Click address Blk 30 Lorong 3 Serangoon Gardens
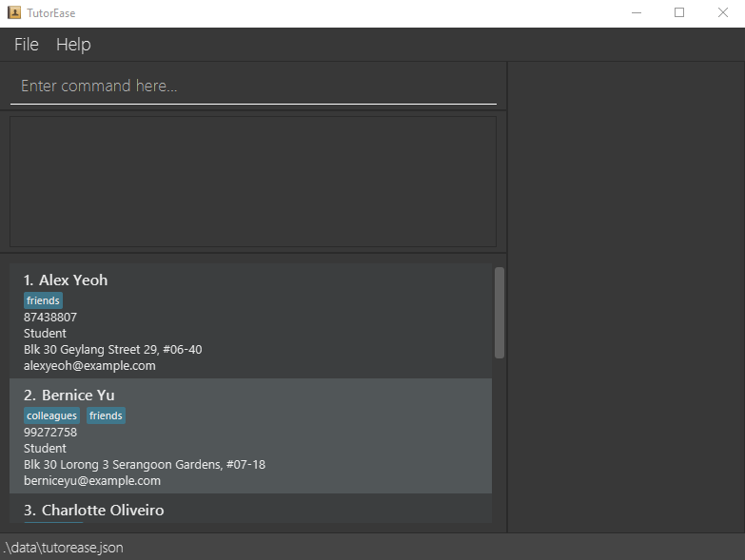The image size is (745, 560). click(145, 465)
